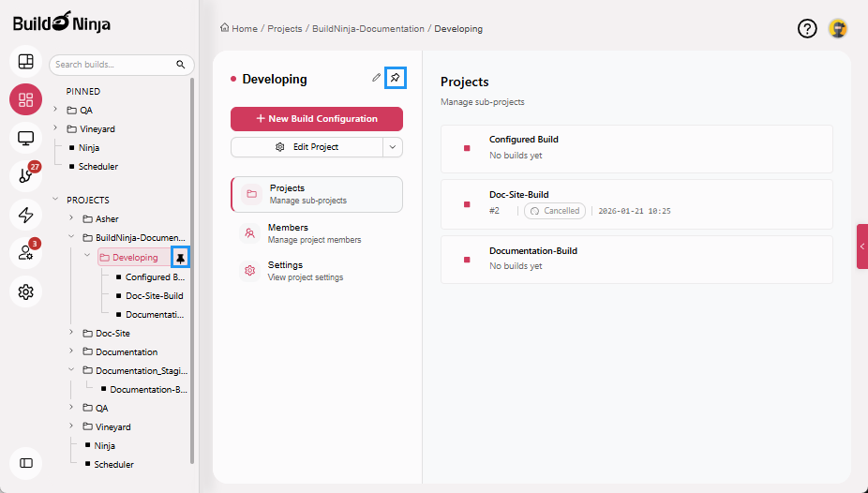Click the Cancelled status badge

555,211
